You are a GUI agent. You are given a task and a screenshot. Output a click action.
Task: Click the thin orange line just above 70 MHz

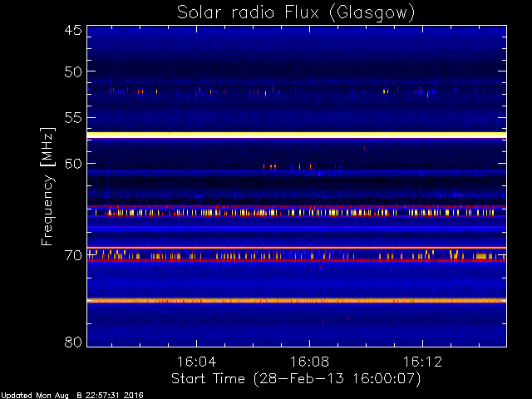tap(297, 248)
